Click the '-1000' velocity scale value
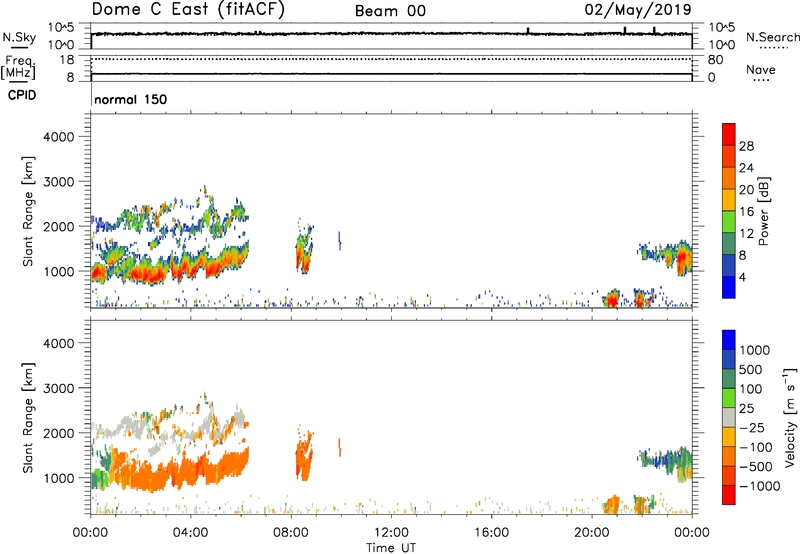800x554 pixels. (759, 486)
